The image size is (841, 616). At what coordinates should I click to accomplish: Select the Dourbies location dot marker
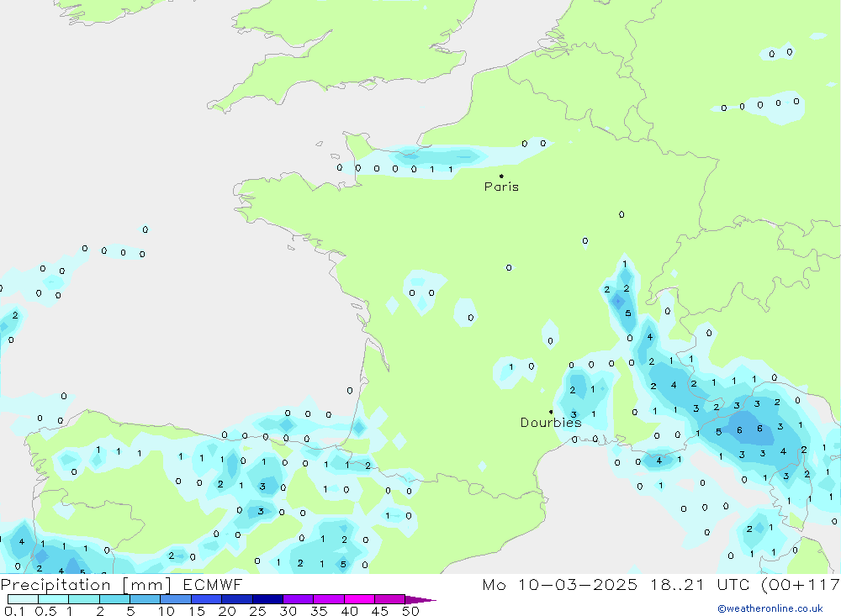point(551,412)
